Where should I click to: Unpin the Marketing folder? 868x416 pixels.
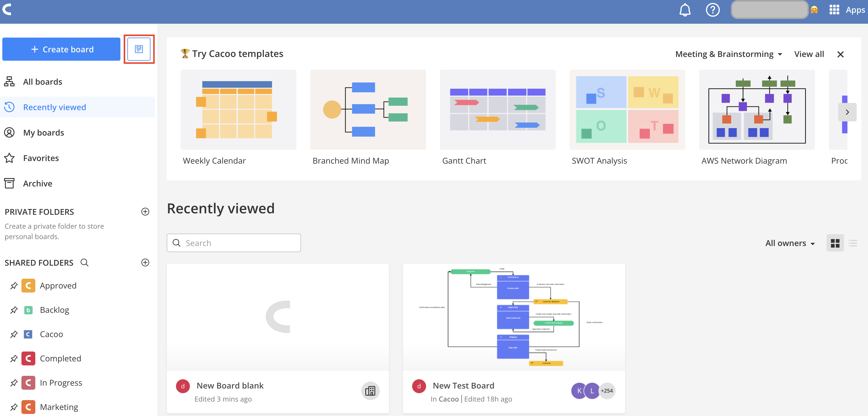click(x=14, y=407)
